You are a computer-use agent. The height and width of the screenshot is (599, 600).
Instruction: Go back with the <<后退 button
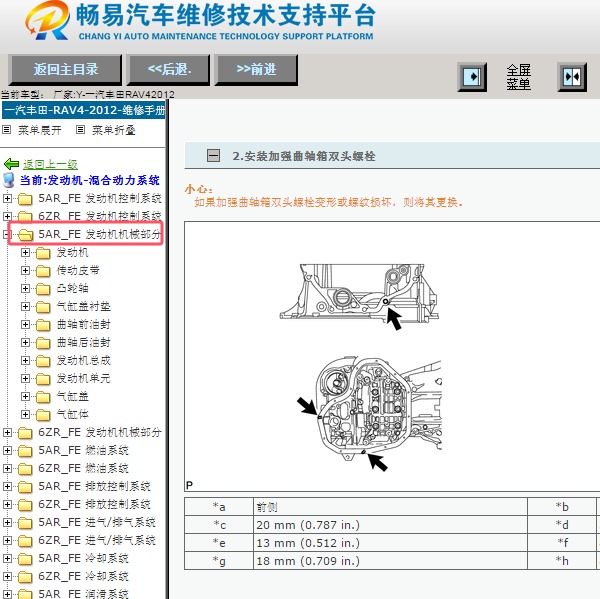169,69
